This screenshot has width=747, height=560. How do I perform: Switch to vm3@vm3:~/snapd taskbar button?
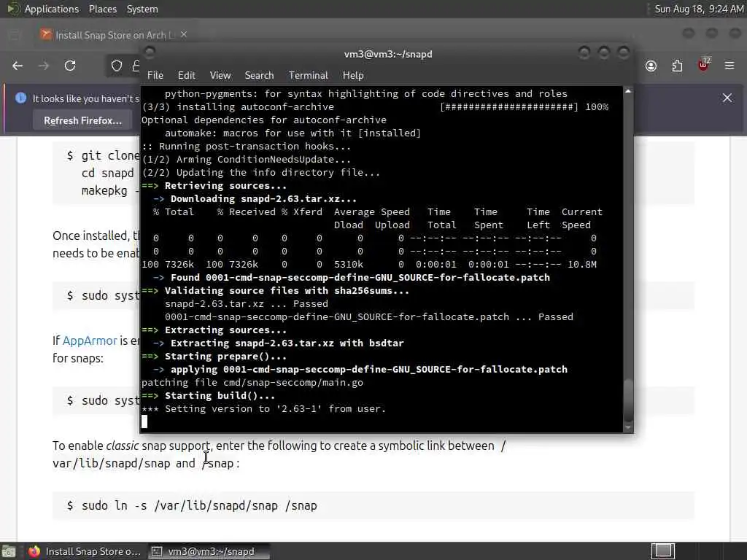[209, 551]
